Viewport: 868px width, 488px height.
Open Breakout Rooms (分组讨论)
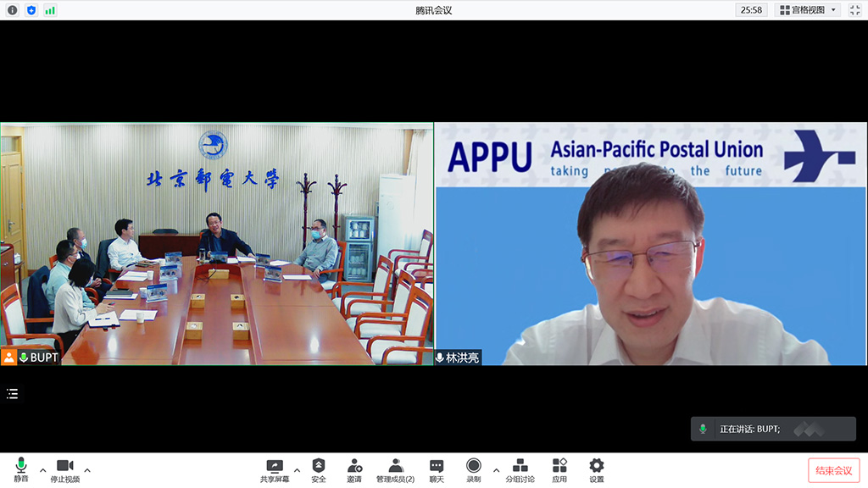[520, 470]
